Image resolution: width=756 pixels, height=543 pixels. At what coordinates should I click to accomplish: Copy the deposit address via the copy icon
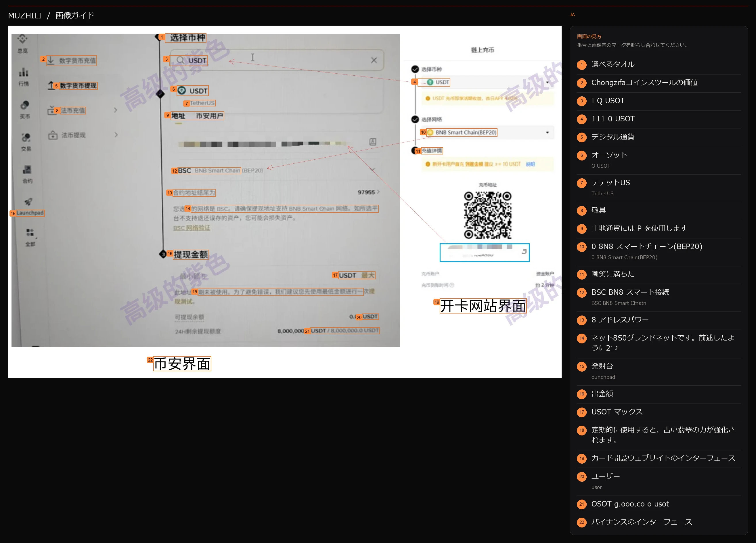(524, 251)
